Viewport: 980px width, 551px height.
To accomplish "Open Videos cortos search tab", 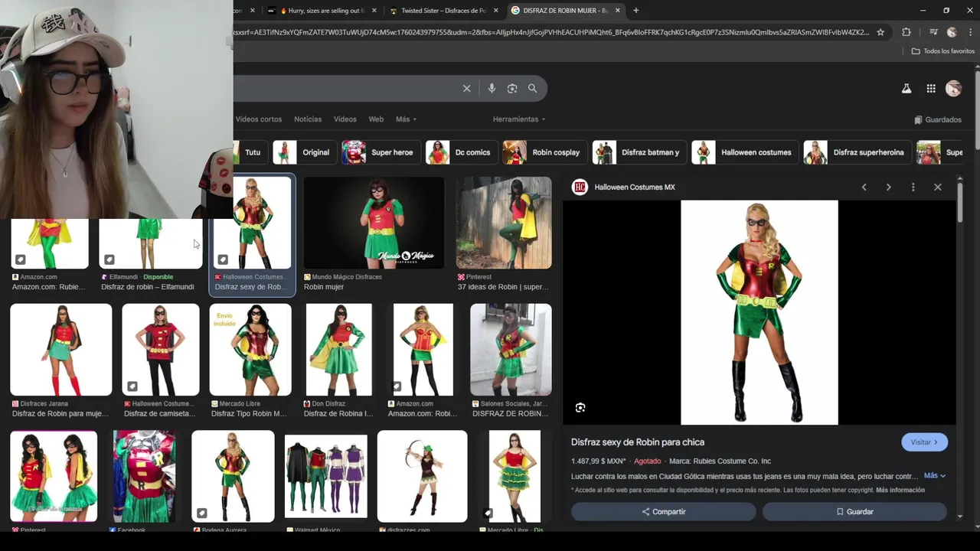I will pos(259,119).
